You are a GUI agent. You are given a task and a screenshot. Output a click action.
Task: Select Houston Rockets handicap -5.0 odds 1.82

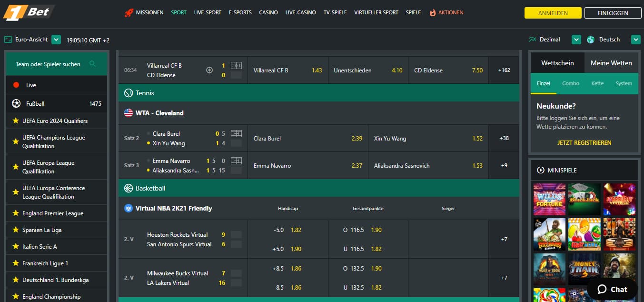pos(288,230)
